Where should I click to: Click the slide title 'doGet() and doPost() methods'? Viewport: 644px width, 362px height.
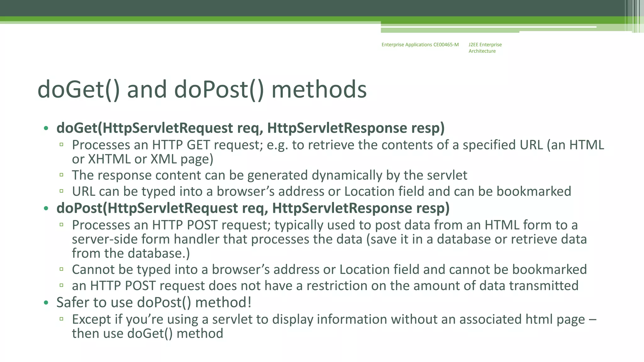coord(202,90)
